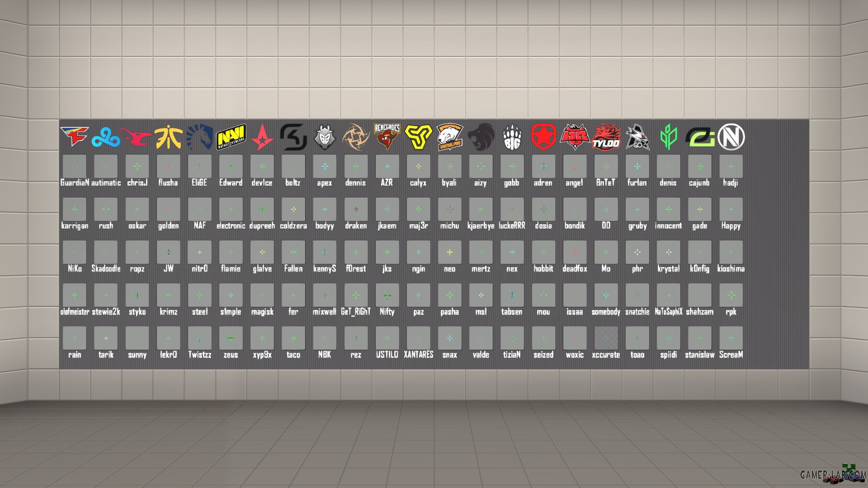The width and height of the screenshot is (868, 488).
Task: Select the Renegades team logo
Action: point(387,137)
